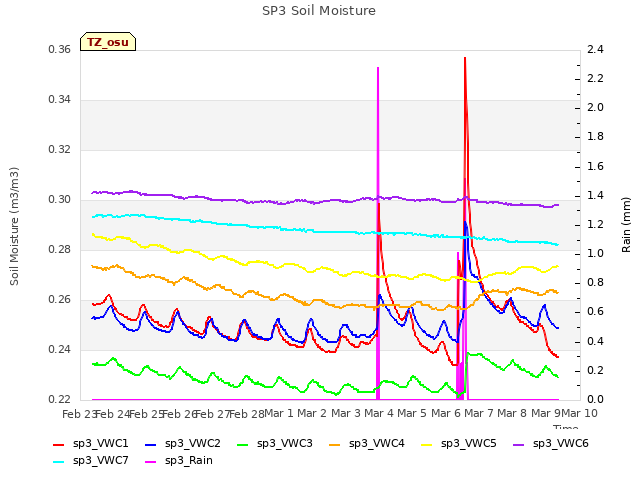The width and height of the screenshot is (640, 480).
Task: Click the sp3_VWC4 legend entry
Action: click(367, 443)
